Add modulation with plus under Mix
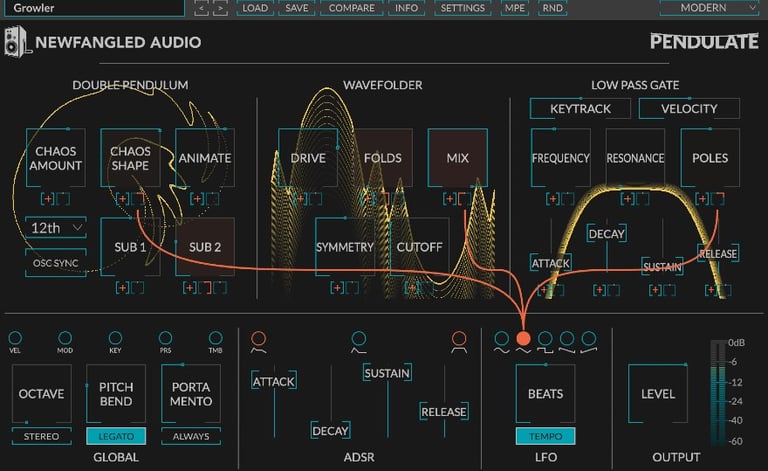 (x=449, y=199)
